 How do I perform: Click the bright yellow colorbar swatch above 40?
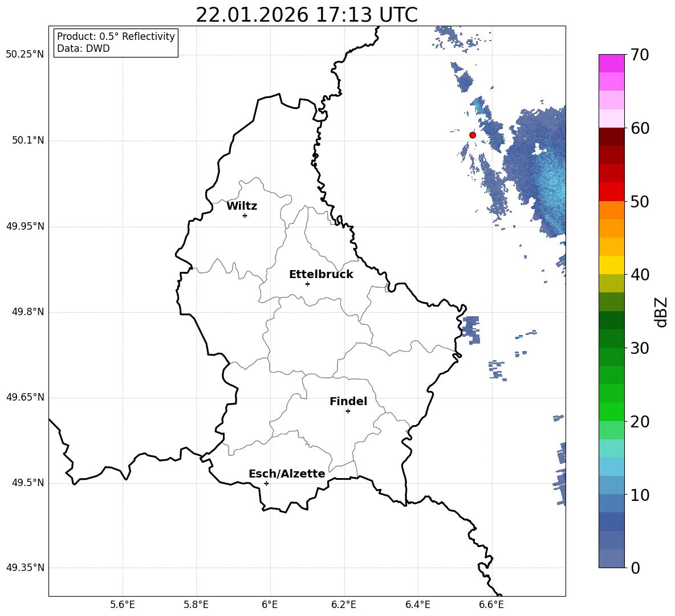pos(611,265)
